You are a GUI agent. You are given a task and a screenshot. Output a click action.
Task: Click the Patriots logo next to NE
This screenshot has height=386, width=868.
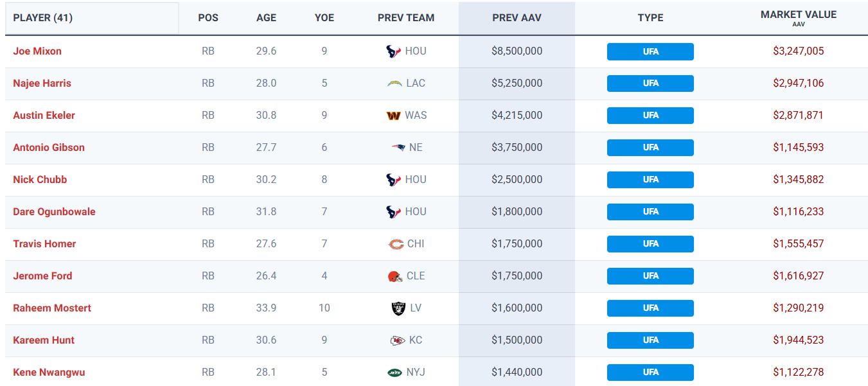click(x=398, y=148)
